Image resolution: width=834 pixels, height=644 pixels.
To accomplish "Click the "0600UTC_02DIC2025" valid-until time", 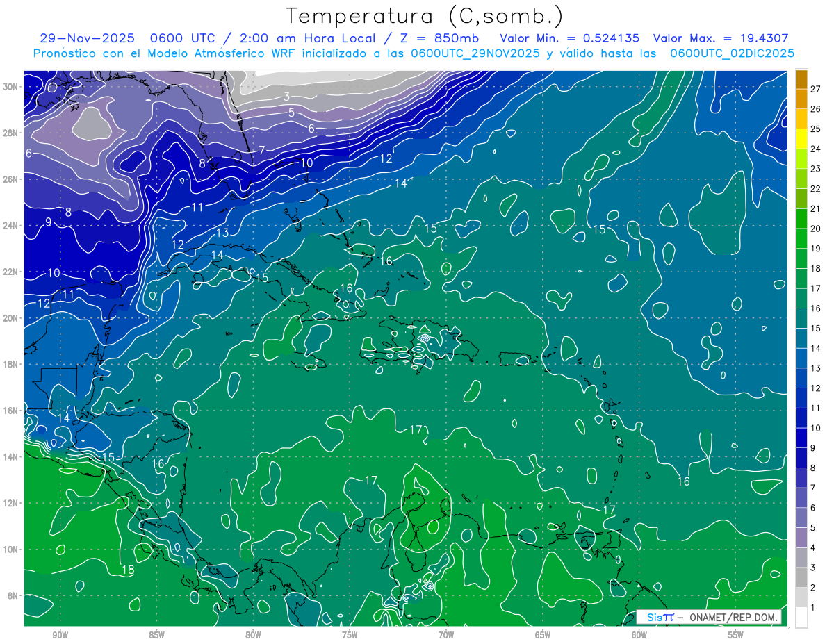I will tap(732, 53).
